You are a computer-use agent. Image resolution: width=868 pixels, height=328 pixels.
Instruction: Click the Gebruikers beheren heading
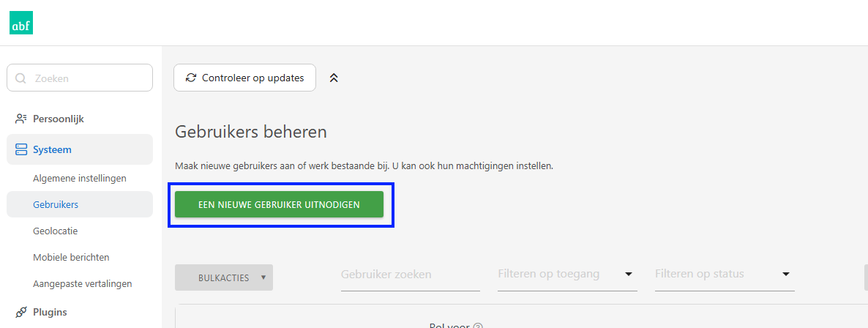point(251,132)
